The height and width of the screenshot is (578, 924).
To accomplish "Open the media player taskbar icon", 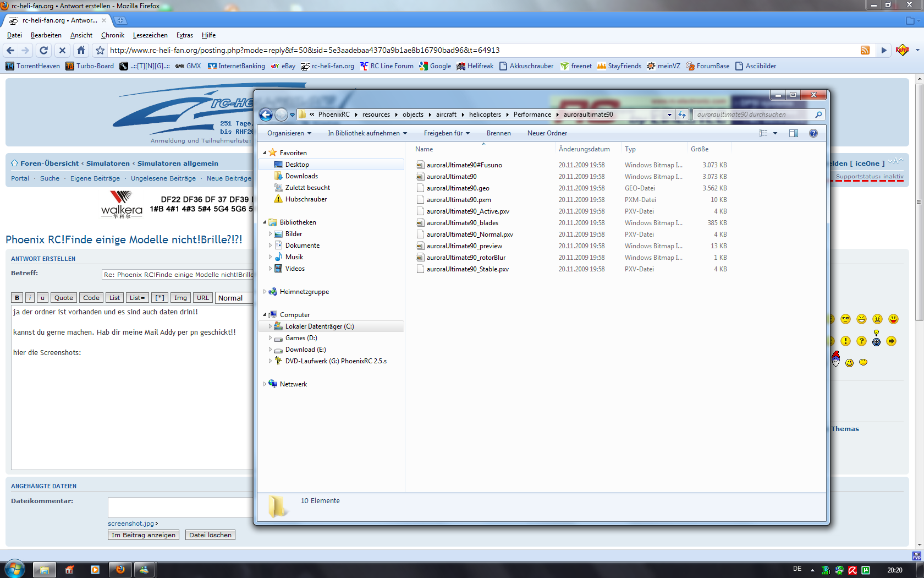I will tap(95, 570).
